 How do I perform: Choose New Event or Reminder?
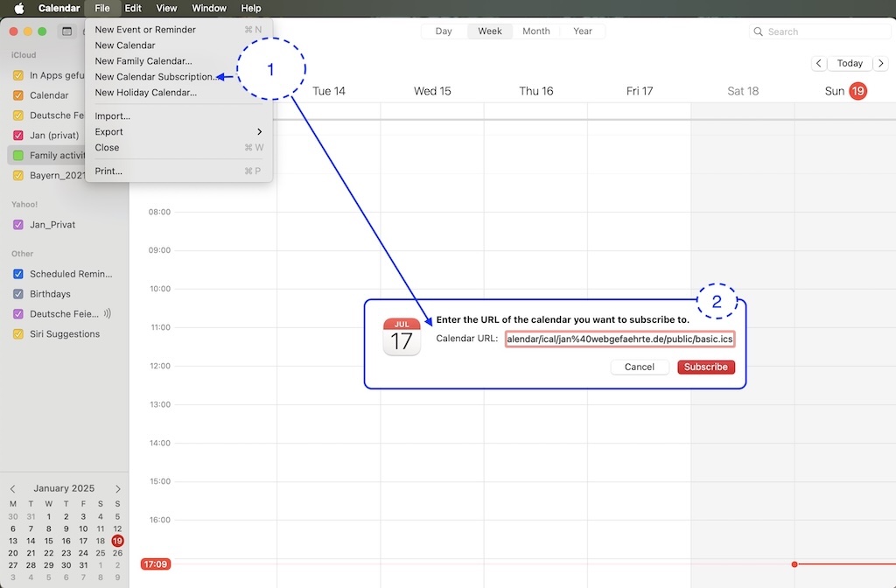[x=178, y=30]
